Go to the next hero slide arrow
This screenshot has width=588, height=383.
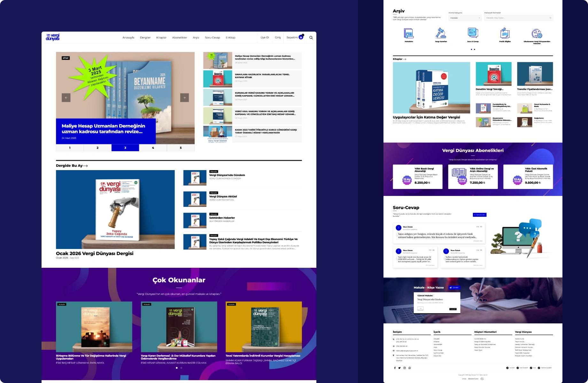coord(184,98)
